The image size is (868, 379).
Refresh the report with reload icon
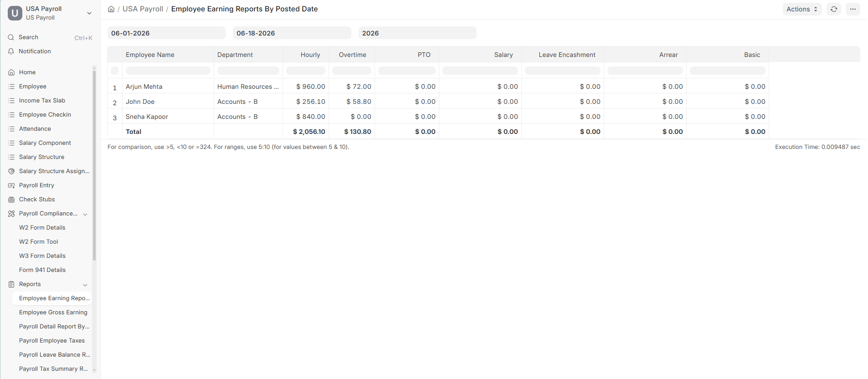pos(834,9)
